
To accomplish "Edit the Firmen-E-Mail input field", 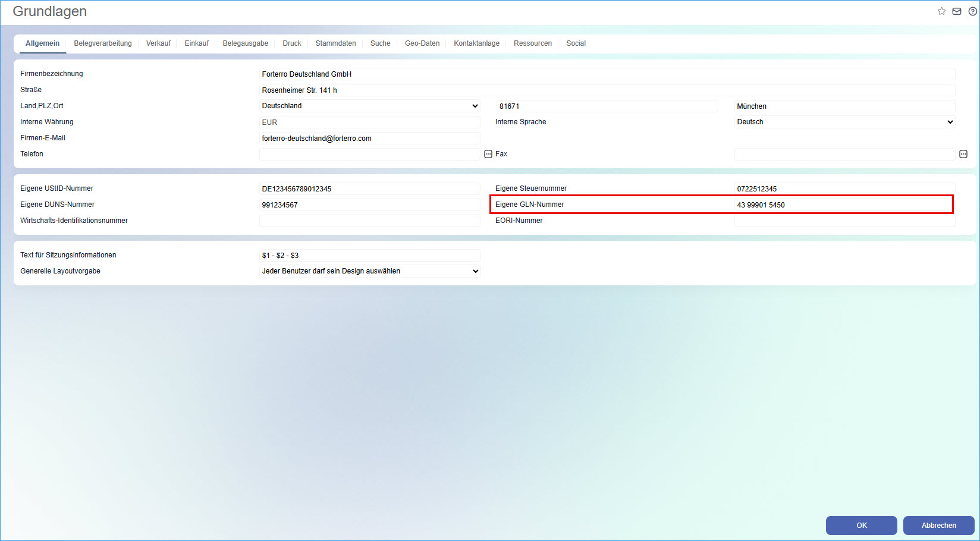I will tap(370, 139).
